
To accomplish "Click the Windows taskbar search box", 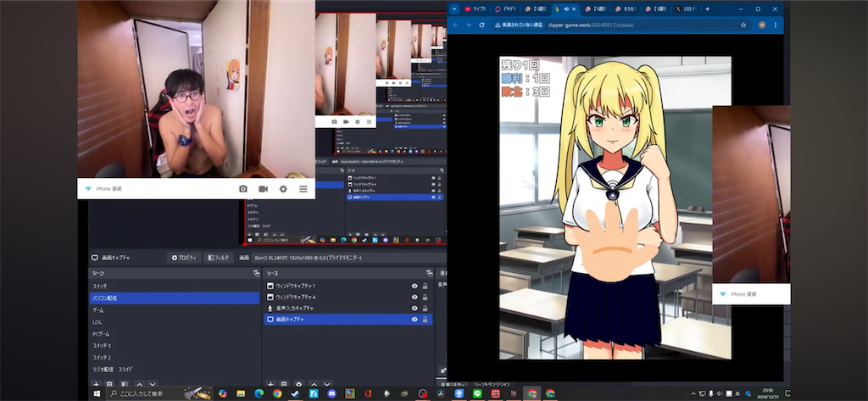I will 160,394.
